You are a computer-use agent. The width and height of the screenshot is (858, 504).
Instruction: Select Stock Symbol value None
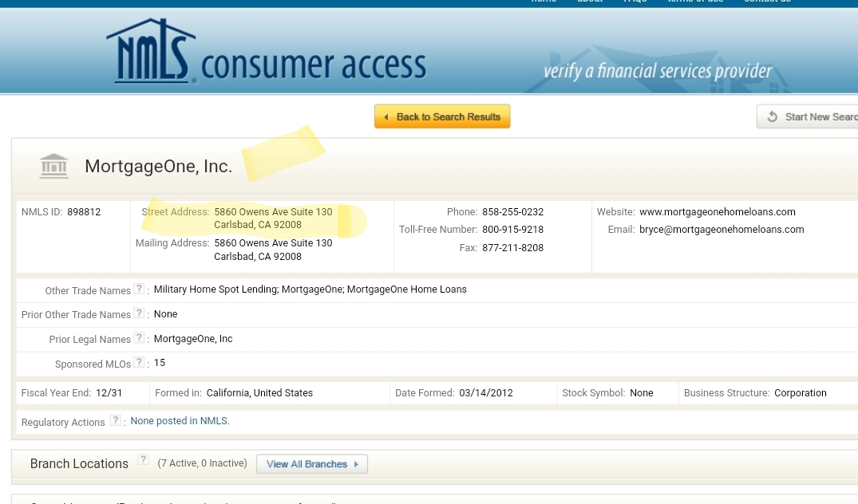pyautogui.click(x=642, y=393)
